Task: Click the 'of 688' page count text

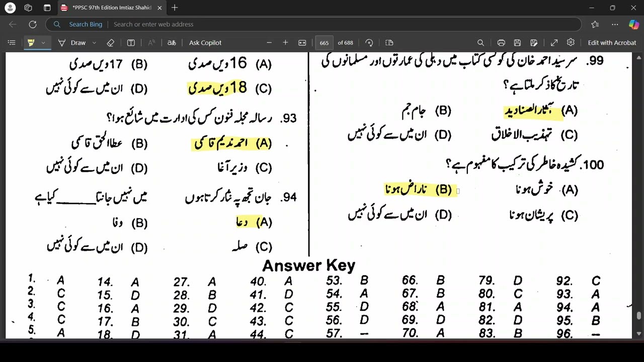Action: [345, 43]
